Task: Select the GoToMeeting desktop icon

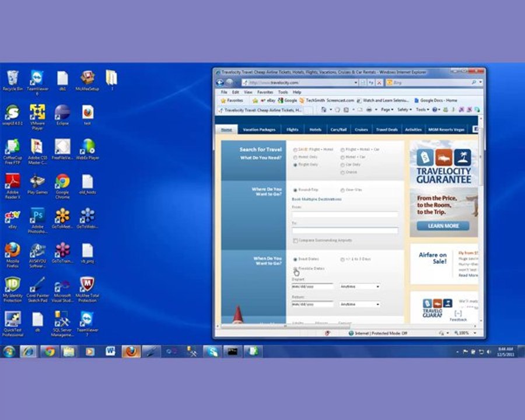Action: [62, 218]
